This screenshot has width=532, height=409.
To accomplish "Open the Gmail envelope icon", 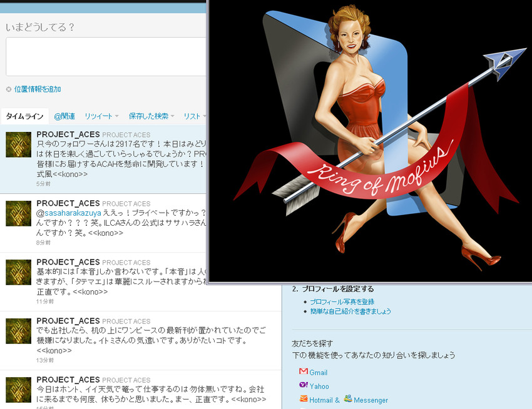I will pos(304,371).
